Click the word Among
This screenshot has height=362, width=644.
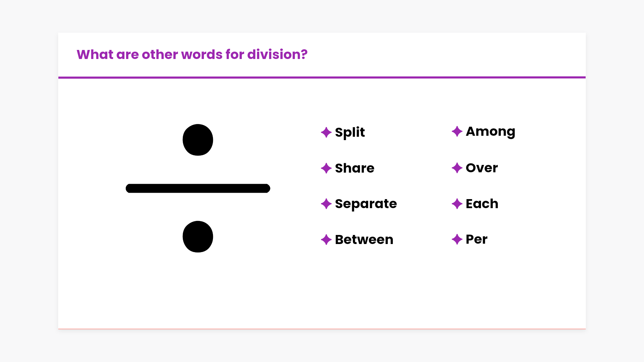490,131
